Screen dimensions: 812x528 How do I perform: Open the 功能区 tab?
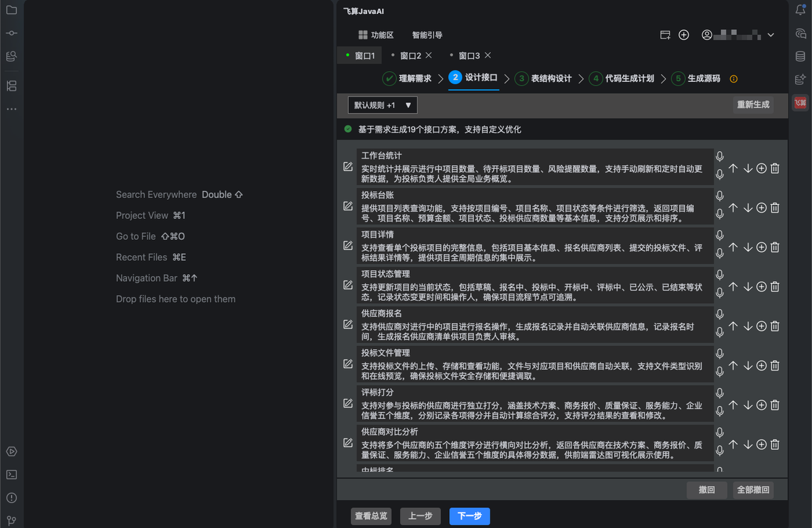point(376,35)
